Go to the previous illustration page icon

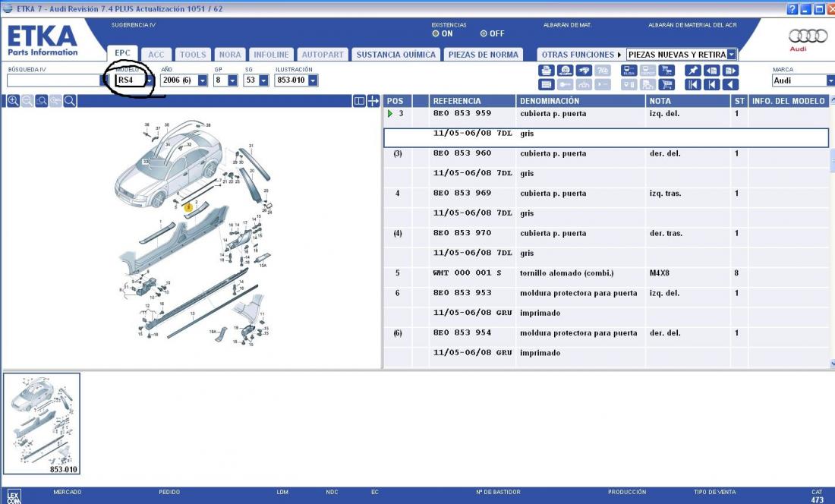click(711, 71)
